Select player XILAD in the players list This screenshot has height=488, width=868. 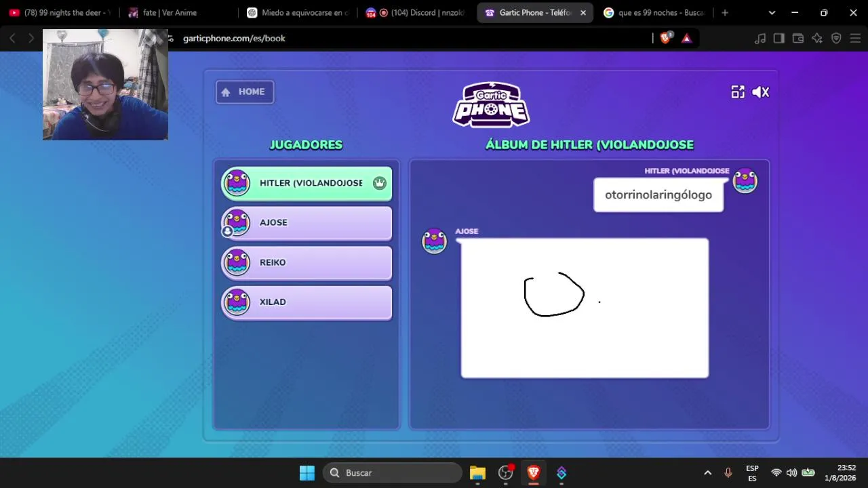pos(307,302)
